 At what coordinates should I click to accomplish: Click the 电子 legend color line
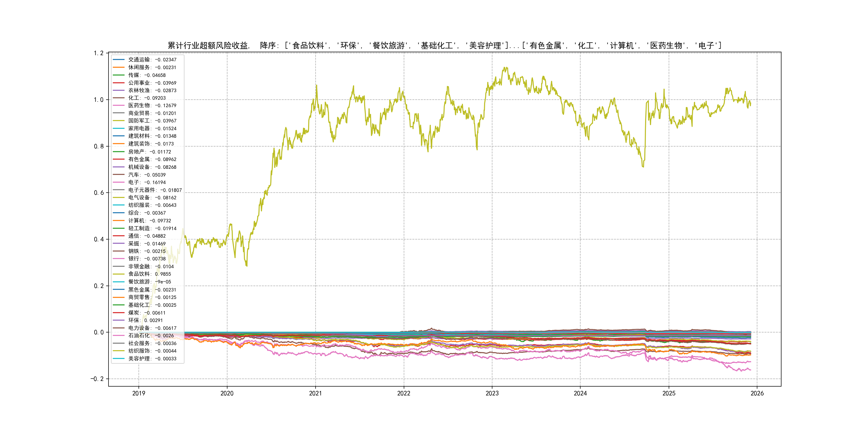pos(119,182)
